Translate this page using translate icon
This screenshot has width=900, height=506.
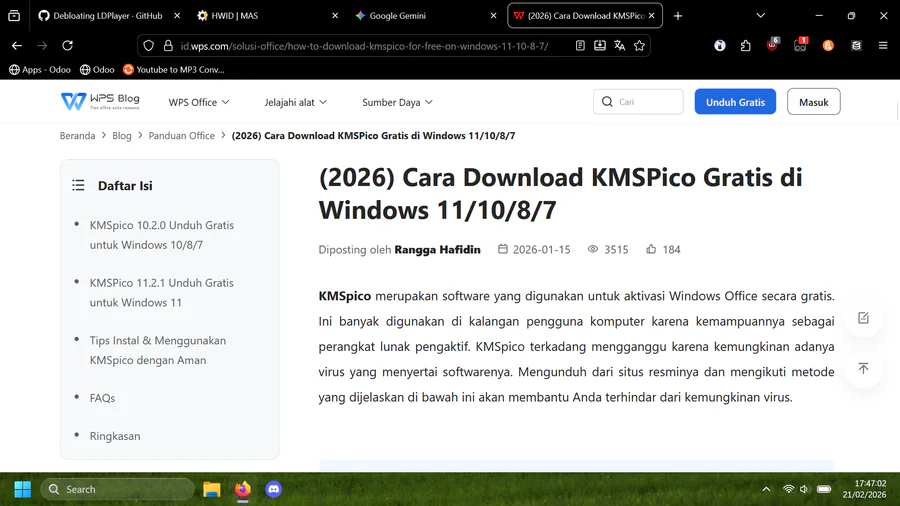click(x=619, y=45)
